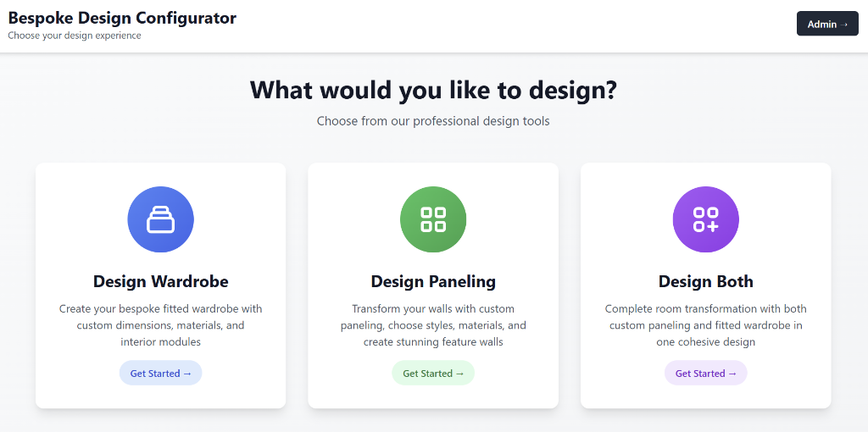This screenshot has height=432, width=868.
Task: Click the blue wardrobe icon circle
Action: 160,219
